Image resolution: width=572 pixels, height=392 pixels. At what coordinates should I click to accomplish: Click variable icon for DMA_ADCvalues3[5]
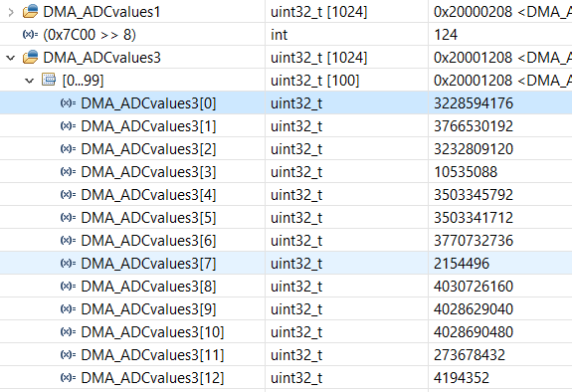tap(68, 217)
